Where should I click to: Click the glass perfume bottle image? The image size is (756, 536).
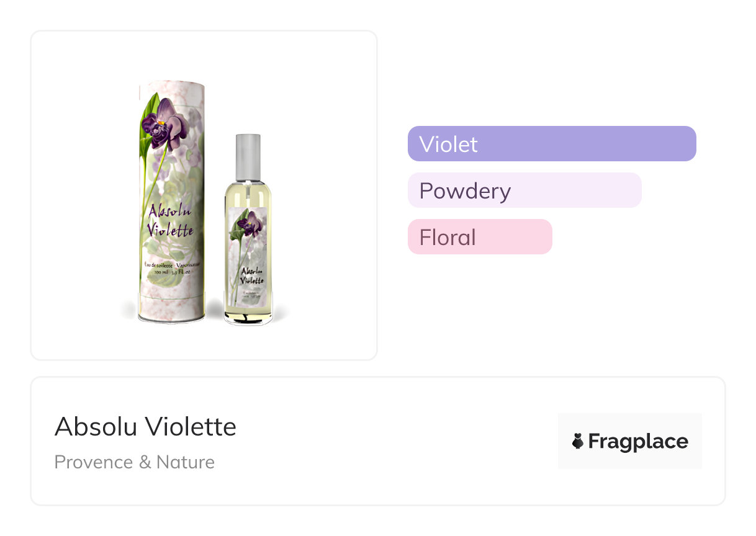tap(248, 236)
